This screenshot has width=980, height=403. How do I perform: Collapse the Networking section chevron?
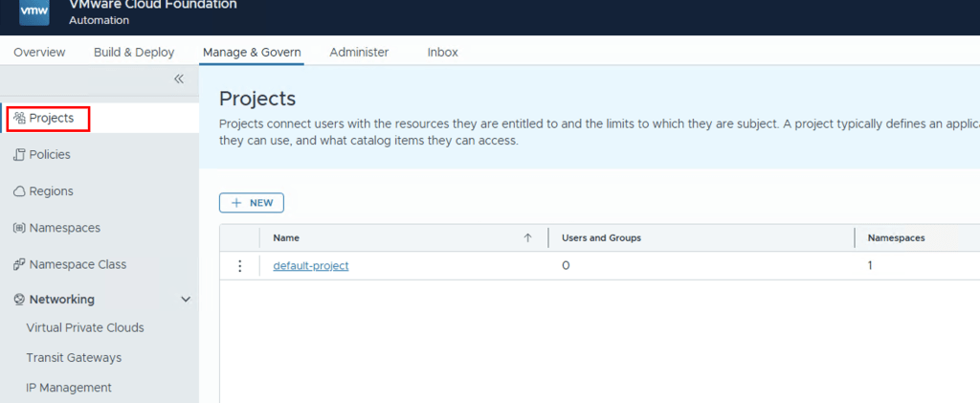point(186,300)
